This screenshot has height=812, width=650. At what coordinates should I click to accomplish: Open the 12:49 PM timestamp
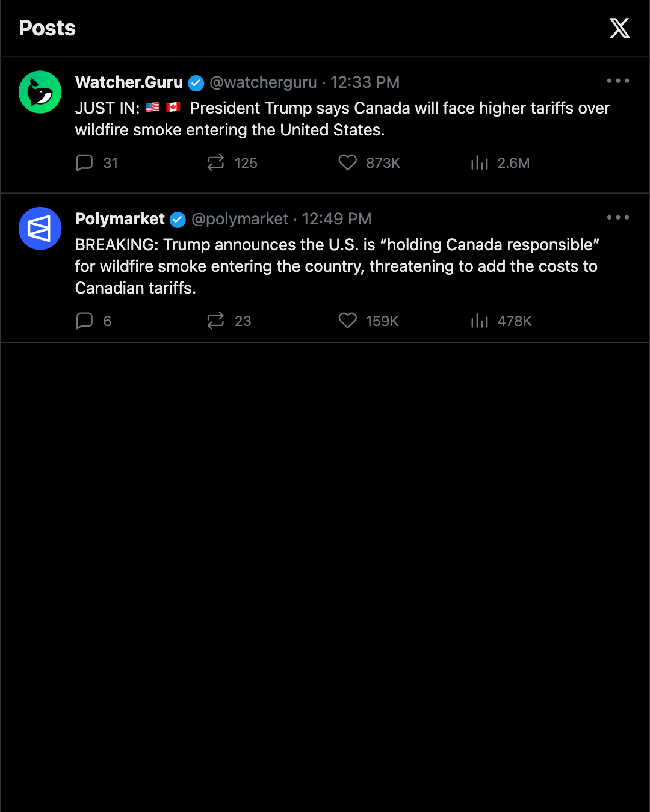(x=336, y=219)
